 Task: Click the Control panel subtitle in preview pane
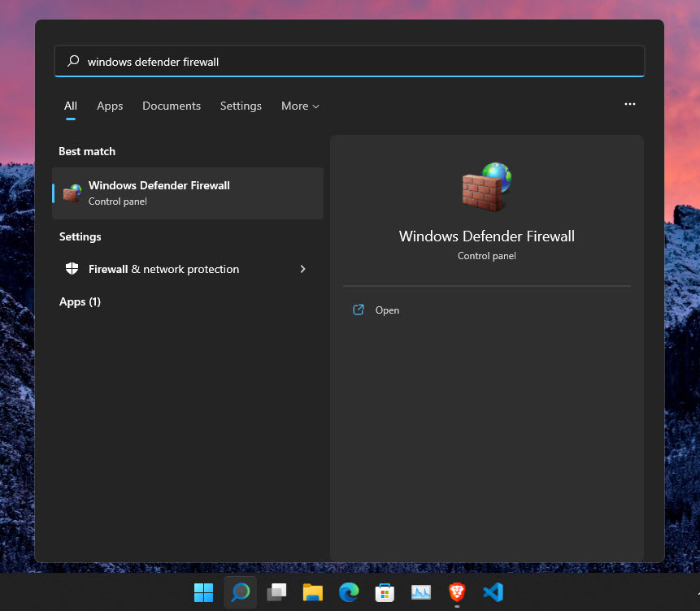(487, 256)
